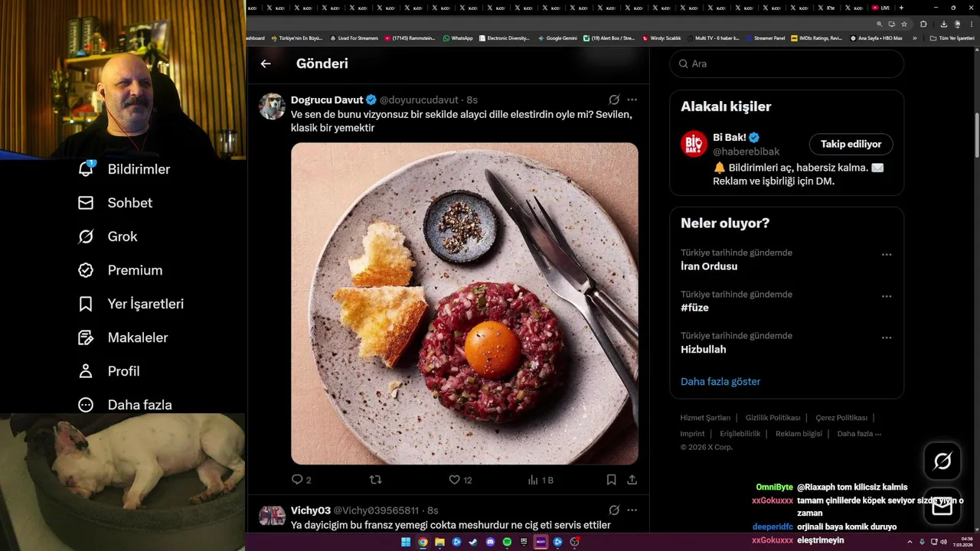The width and height of the screenshot is (980, 551).
Task: Bookmark Dogrucu Davut's post
Action: coord(611,480)
